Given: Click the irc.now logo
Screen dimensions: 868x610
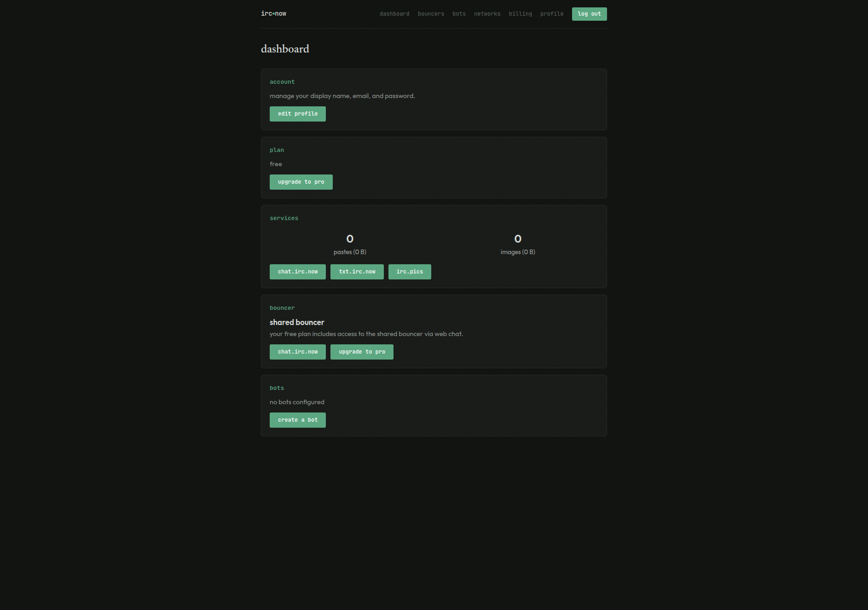Looking at the screenshot, I should 273,14.
